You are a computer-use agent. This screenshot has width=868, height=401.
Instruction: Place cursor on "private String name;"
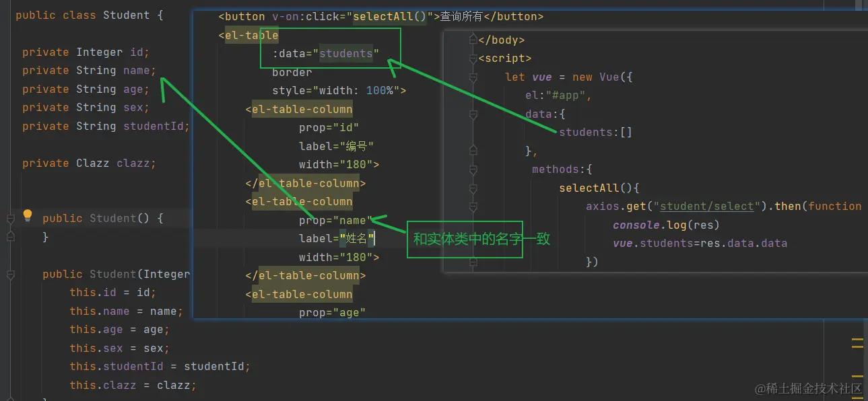click(x=89, y=71)
